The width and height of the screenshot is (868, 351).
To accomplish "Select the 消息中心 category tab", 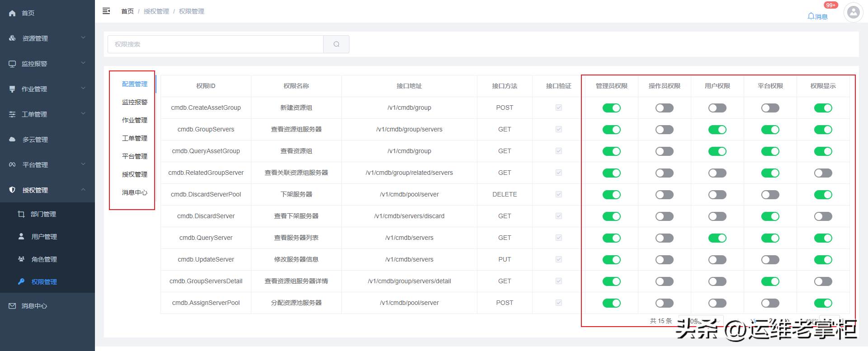I will click(135, 192).
